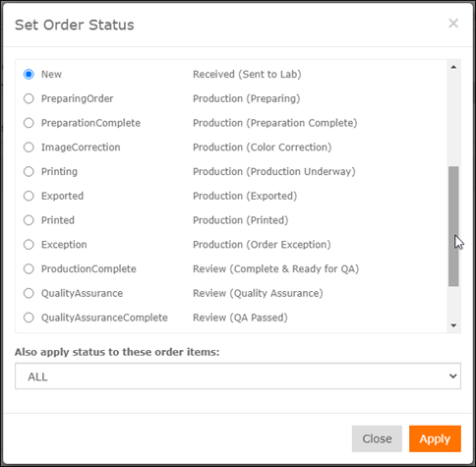476x467 pixels.
Task: Click the scrollbar down arrow in status list
Action: pyautogui.click(x=453, y=325)
